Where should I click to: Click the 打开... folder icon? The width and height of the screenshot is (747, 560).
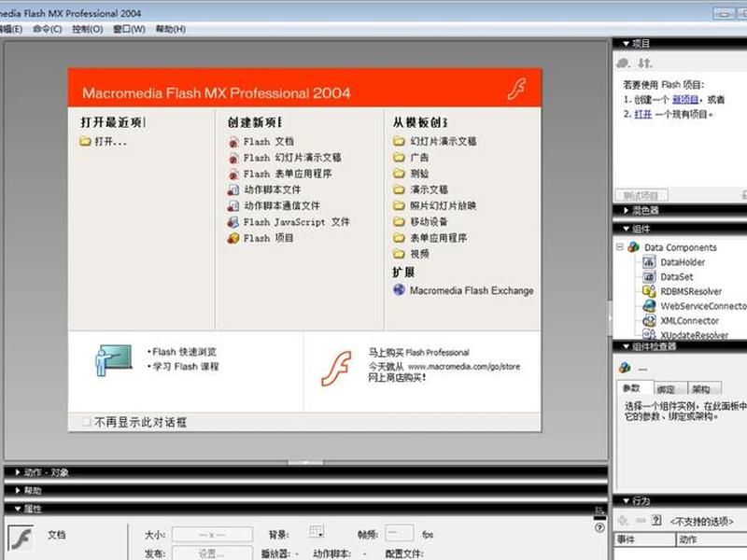tap(85, 142)
